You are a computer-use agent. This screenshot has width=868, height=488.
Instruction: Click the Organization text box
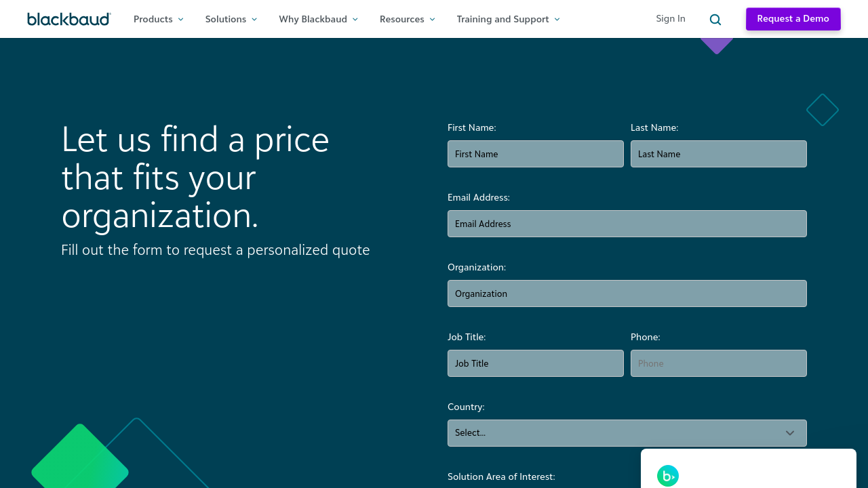pos(627,293)
